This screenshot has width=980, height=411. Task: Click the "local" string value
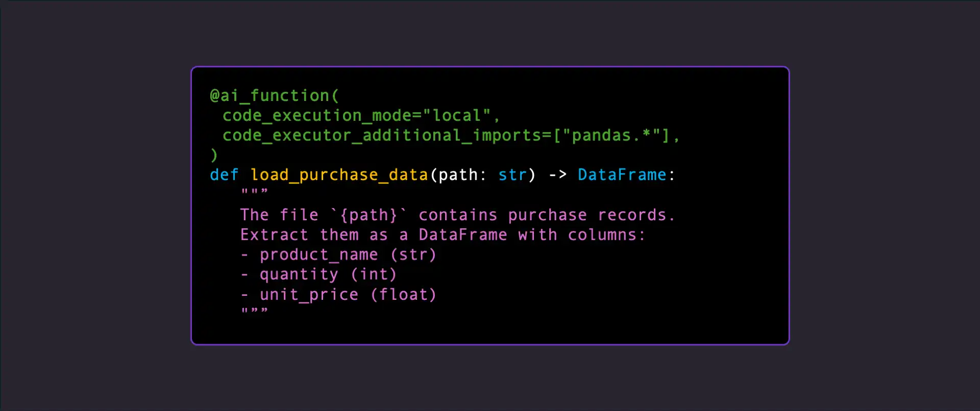[x=457, y=116]
